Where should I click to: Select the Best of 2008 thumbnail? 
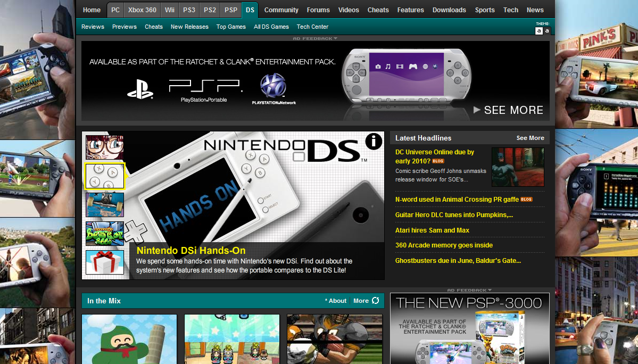105,234
